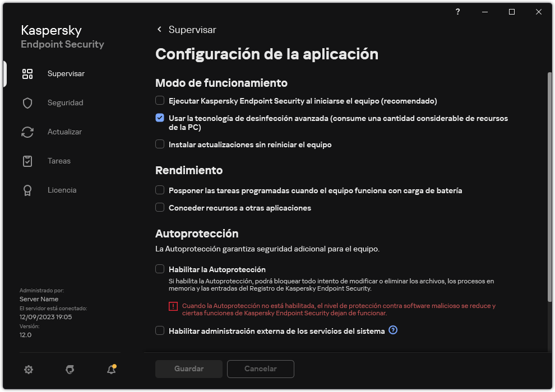Open application settings via the gear icon
This screenshot has width=555, height=392.
pyautogui.click(x=29, y=370)
